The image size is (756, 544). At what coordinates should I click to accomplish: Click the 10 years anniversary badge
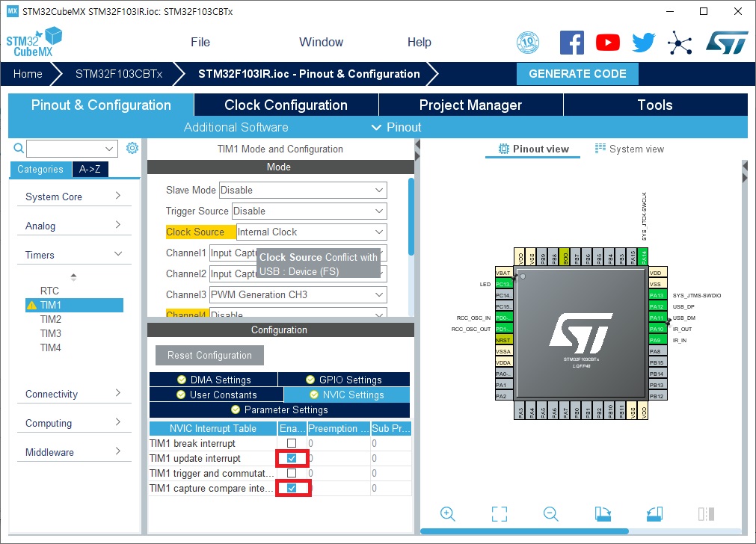528,43
